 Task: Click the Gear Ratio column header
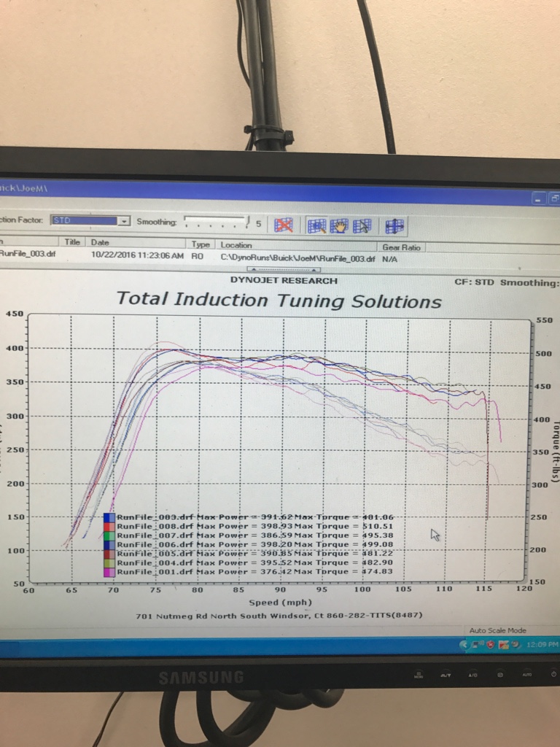pos(401,247)
